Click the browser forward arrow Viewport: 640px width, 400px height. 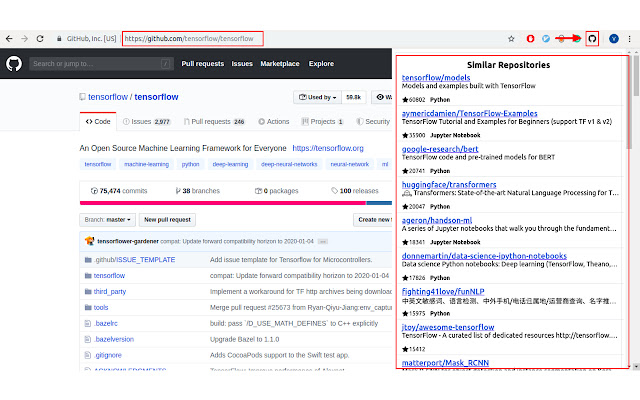point(24,39)
